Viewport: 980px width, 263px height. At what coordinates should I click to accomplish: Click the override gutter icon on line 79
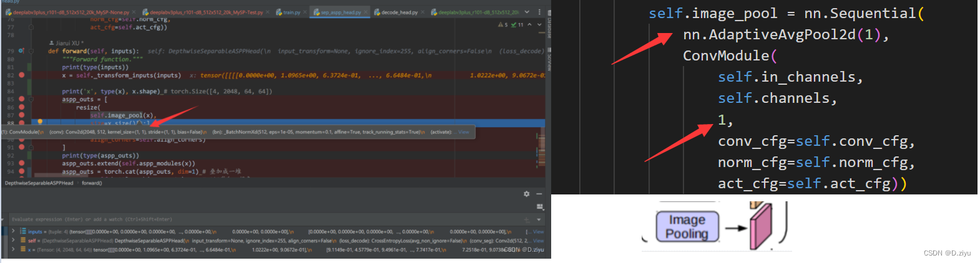(21, 51)
